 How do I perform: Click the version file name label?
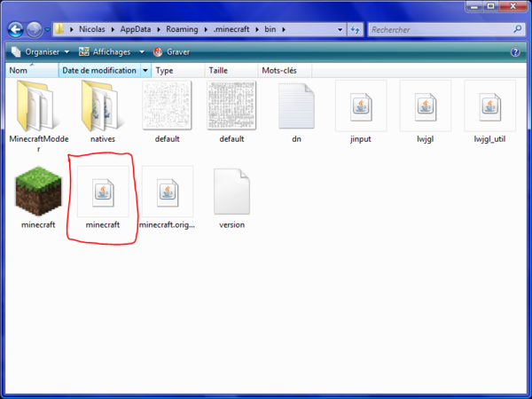click(231, 224)
